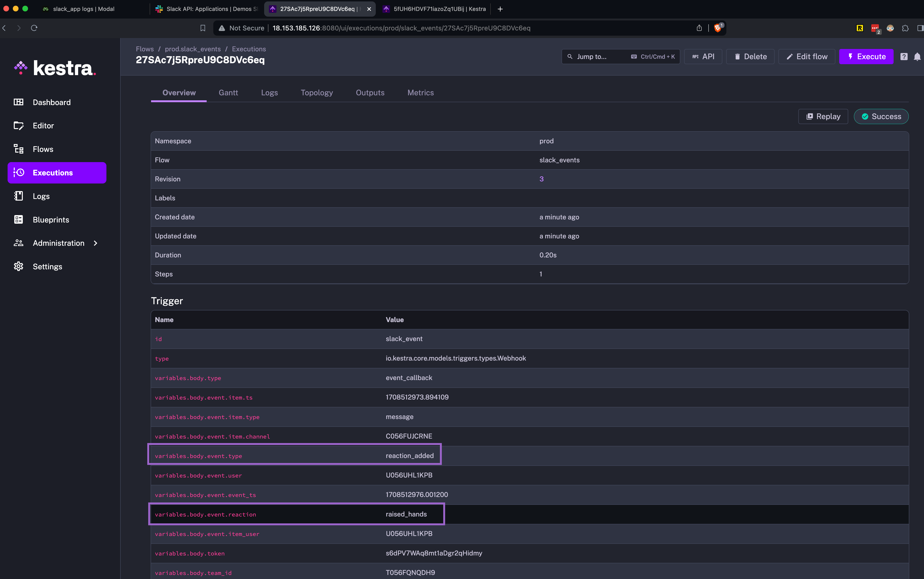Click the Flows tree icon

pos(18,149)
